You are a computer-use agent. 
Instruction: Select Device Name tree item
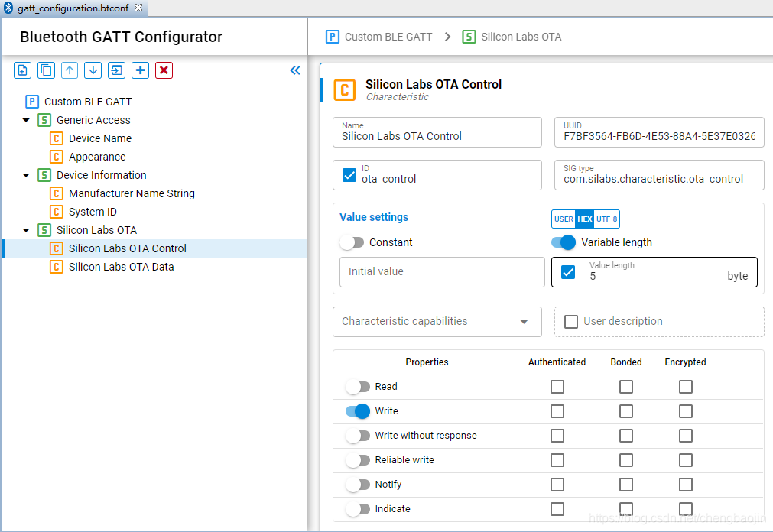pos(100,138)
